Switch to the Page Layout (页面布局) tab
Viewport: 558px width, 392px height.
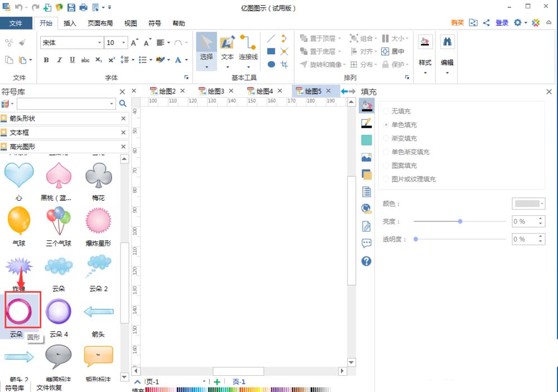pyautogui.click(x=100, y=23)
